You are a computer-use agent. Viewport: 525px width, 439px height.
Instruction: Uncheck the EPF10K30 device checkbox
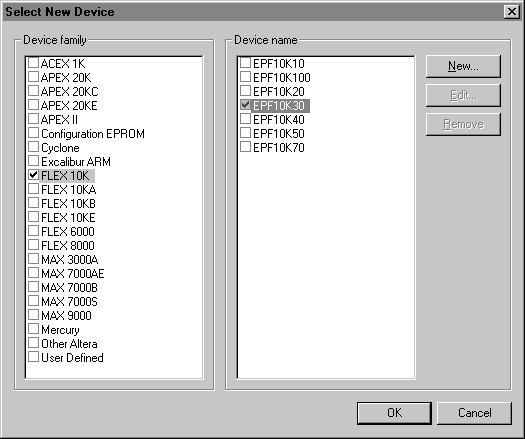click(x=245, y=105)
